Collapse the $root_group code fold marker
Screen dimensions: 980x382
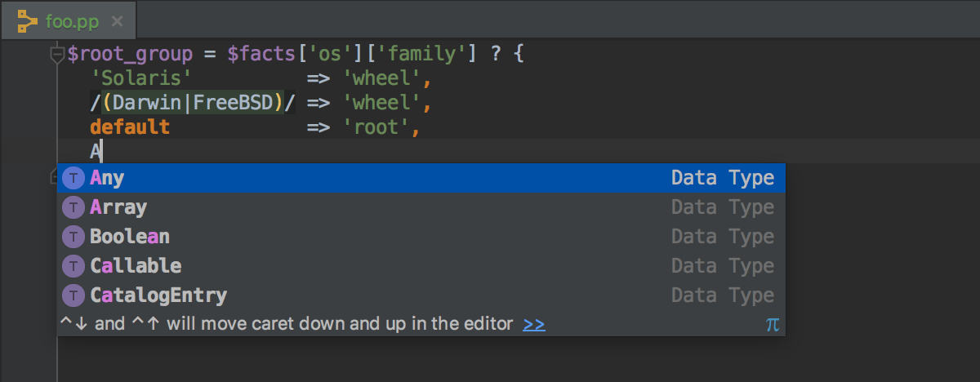tap(57, 56)
